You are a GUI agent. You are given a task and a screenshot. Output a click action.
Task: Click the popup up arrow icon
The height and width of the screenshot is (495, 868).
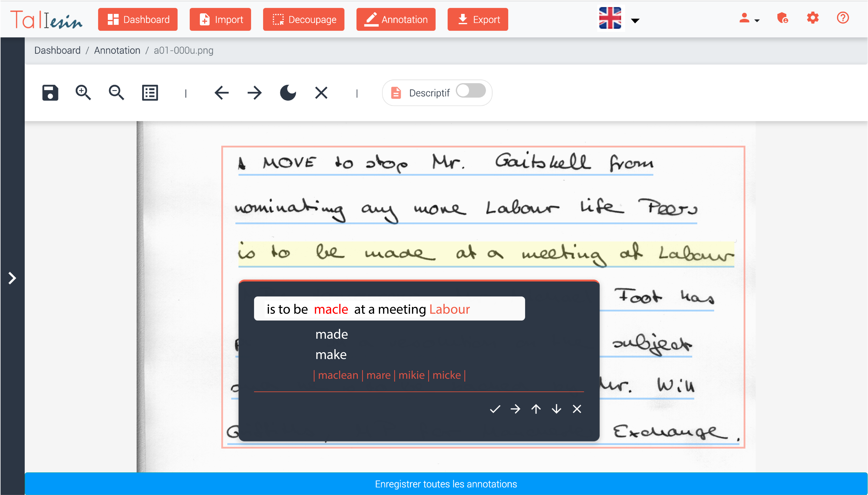tap(536, 409)
